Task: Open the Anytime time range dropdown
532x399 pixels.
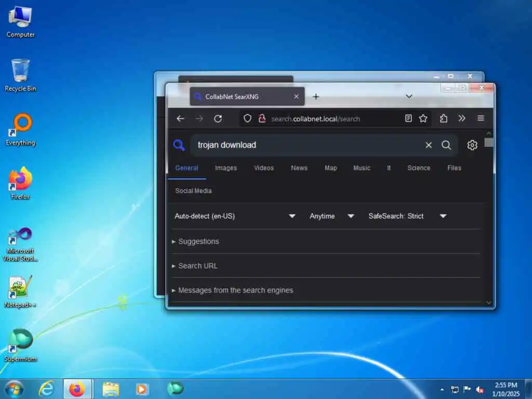Action: pos(332,216)
